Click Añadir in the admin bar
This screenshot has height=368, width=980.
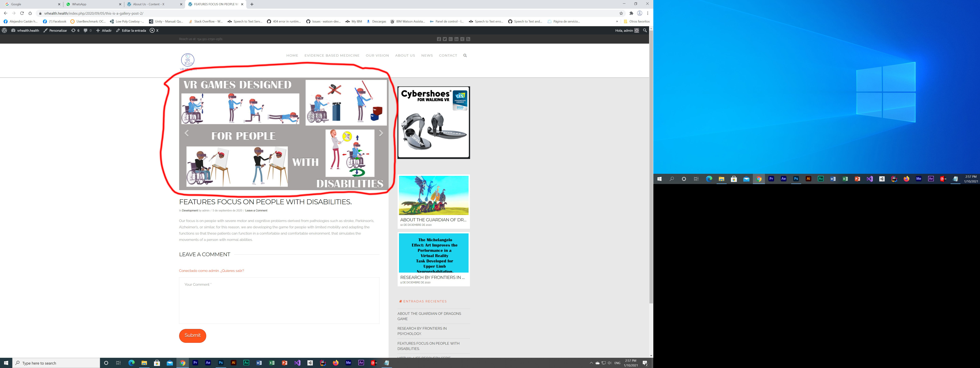coord(104,30)
